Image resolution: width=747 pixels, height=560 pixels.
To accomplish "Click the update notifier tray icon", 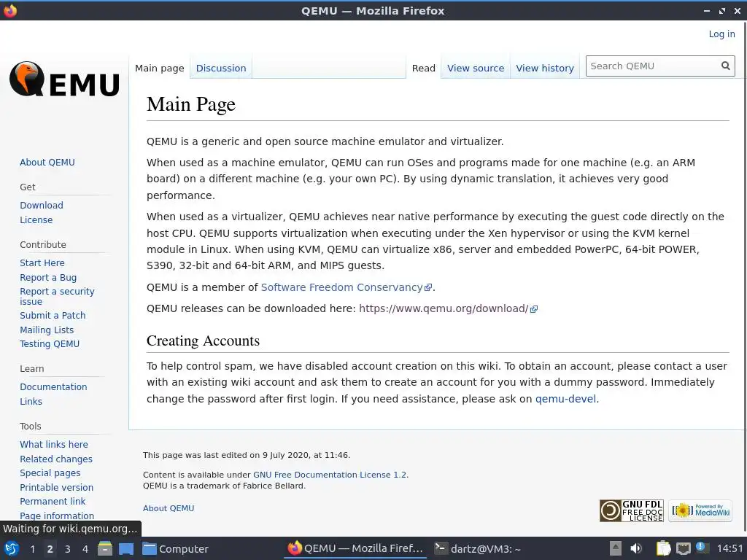I will pyautogui.click(x=701, y=548).
